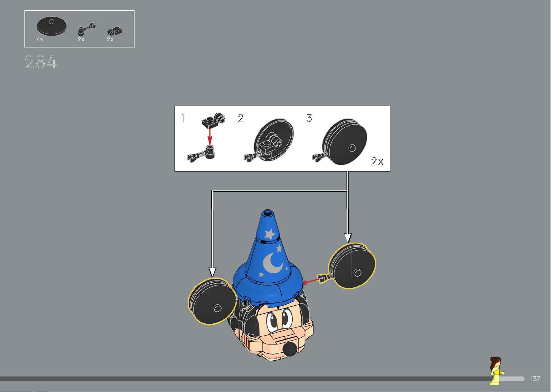Click sub-step number 1
Viewport: 551px width, 392px height.
click(183, 118)
